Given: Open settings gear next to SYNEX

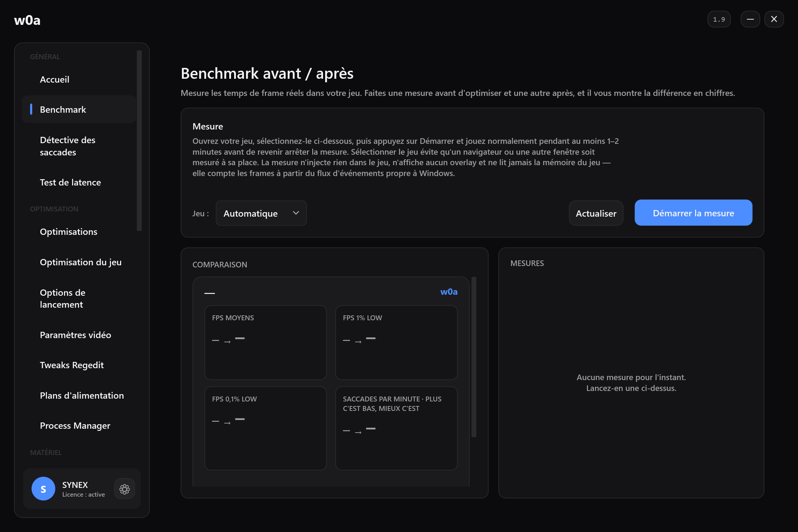Looking at the screenshot, I should click(124, 489).
